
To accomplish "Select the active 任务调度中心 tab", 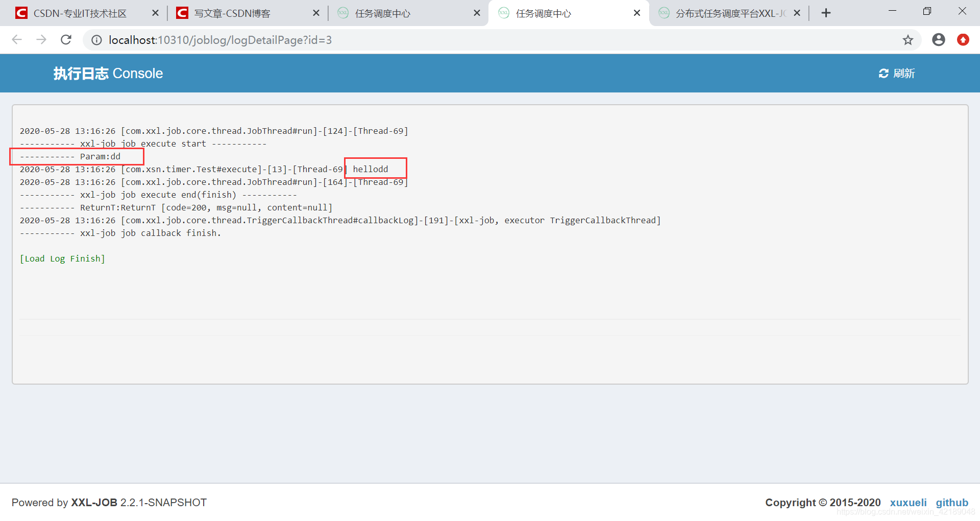I will point(544,13).
